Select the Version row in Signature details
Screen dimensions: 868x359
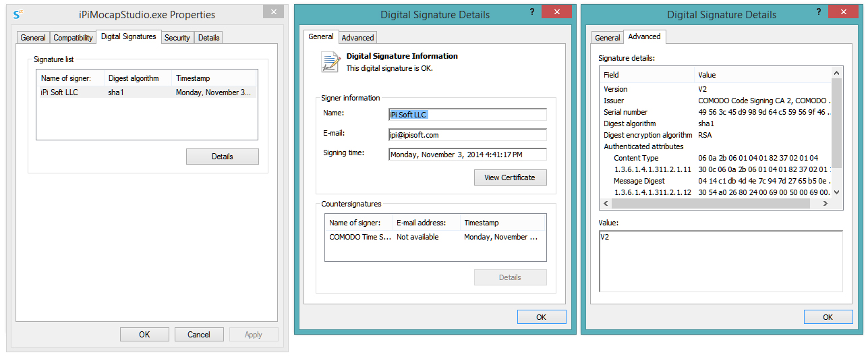coord(716,89)
